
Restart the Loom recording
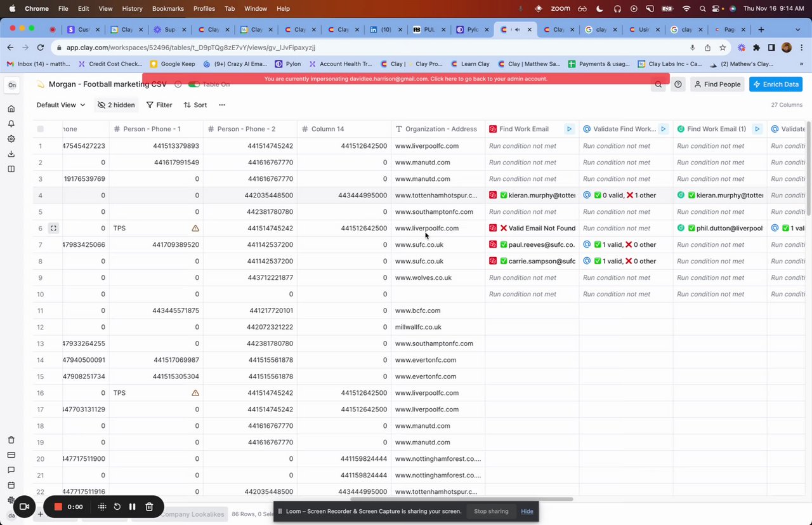coord(117,507)
